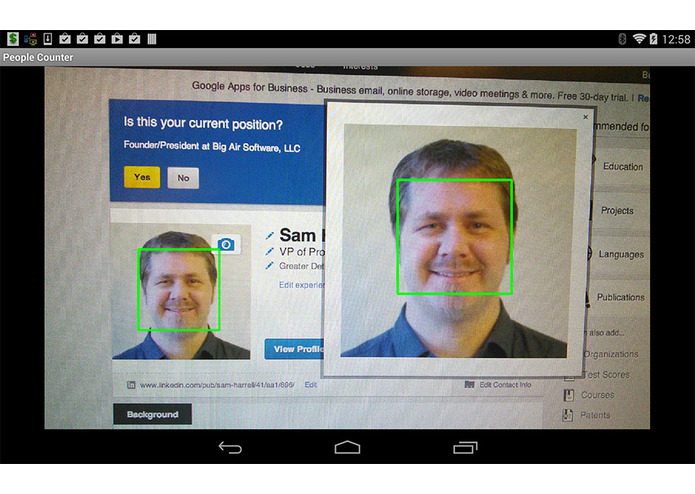The width and height of the screenshot is (695, 494).
Task: Tap the checkmark bag icon next to the barcode icon
Action: point(134,39)
